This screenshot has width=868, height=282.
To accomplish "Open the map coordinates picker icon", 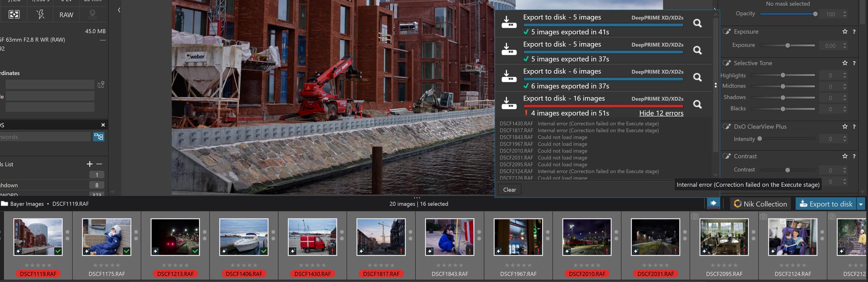I will coord(101,85).
